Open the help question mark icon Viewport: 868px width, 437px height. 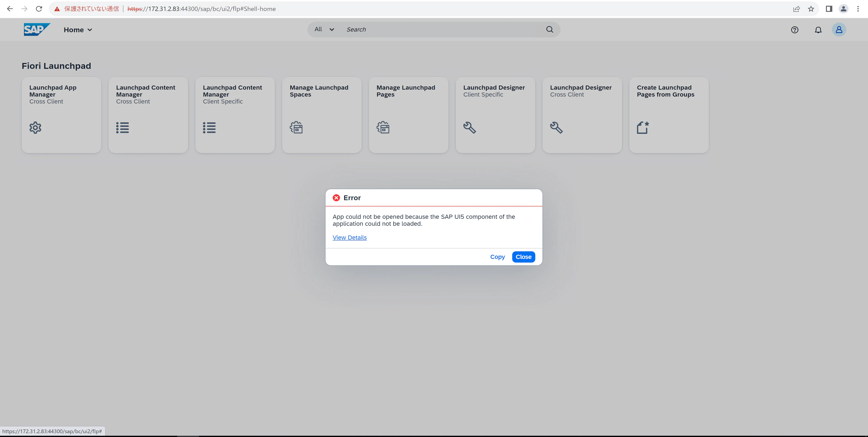pos(795,30)
